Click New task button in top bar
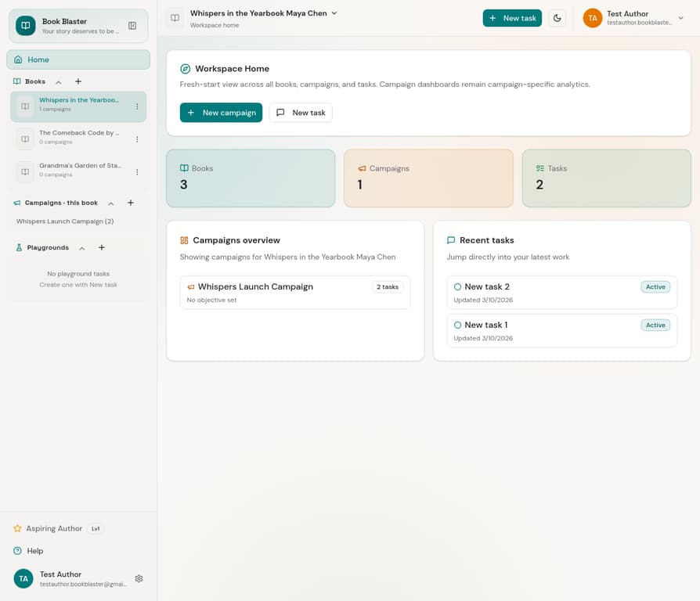The image size is (700, 601). click(x=512, y=18)
